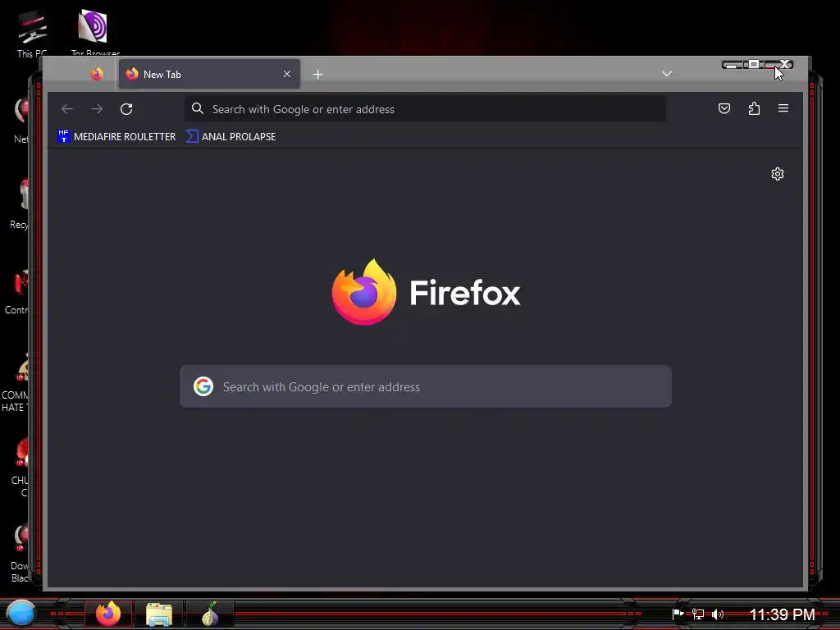Click the Action Center flag tray icon

(x=678, y=614)
